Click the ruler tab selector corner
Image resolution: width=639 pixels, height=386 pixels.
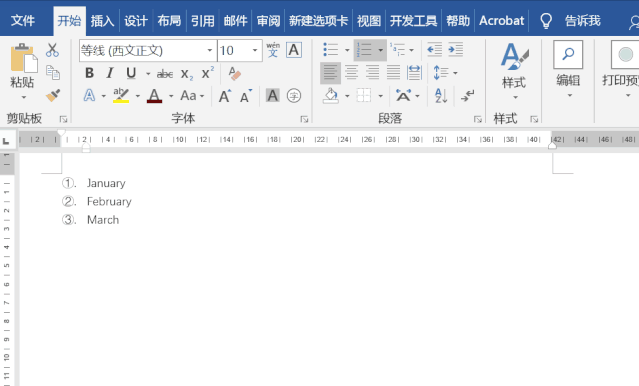coord(6,141)
